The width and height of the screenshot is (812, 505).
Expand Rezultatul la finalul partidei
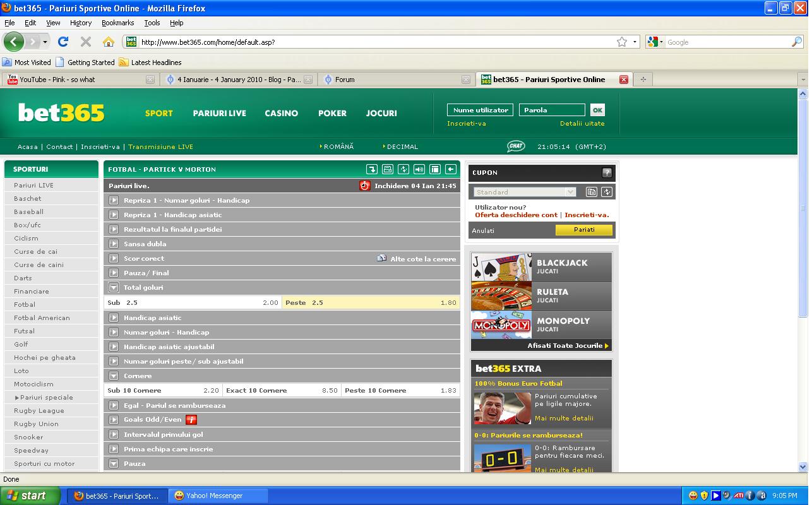114,229
